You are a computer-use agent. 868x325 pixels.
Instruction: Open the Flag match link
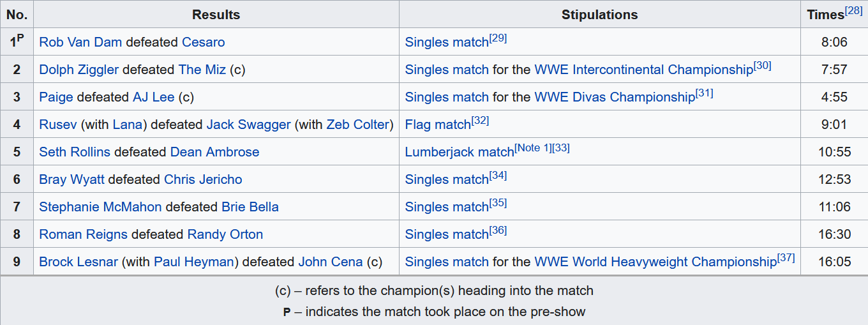(x=438, y=125)
